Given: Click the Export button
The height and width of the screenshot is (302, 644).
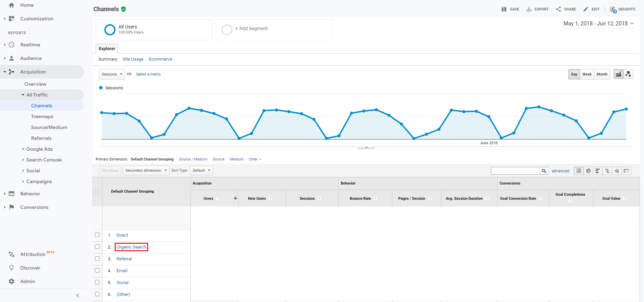Looking at the screenshot, I should pyautogui.click(x=537, y=9).
